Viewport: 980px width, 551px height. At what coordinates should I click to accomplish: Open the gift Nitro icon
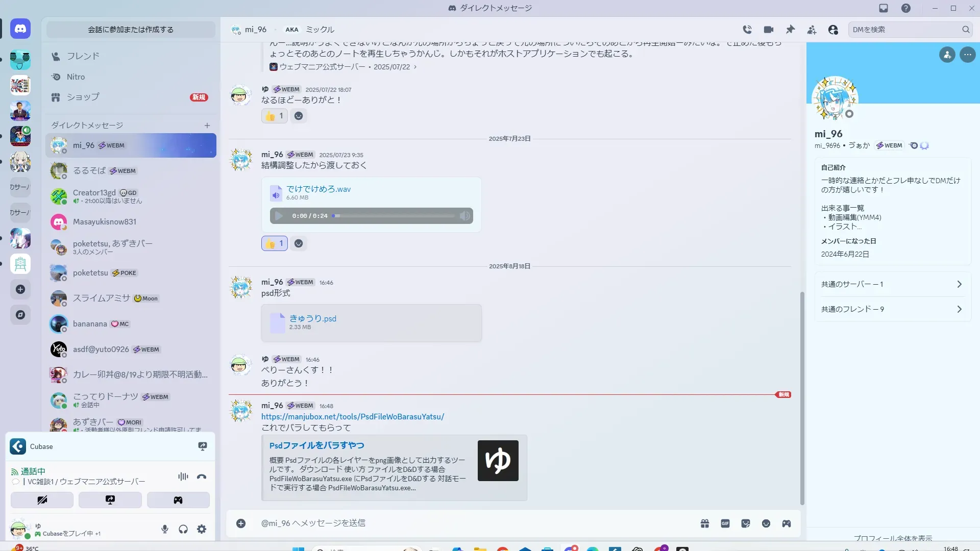pyautogui.click(x=705, y=523)
